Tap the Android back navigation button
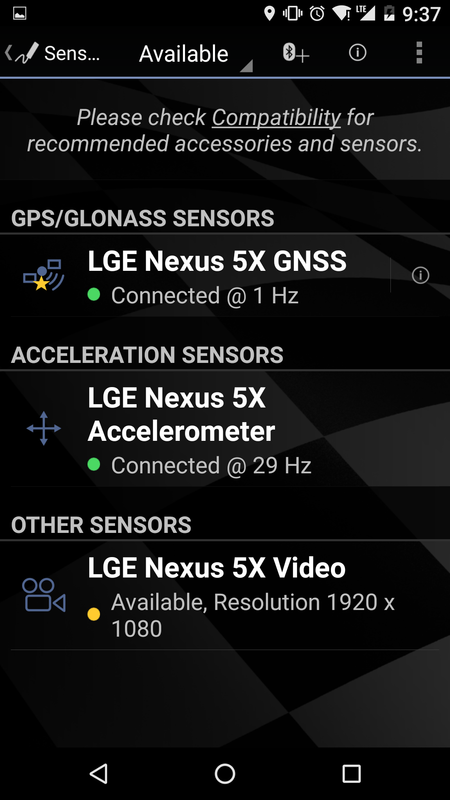Viewport: 450px width, 800px height. point(98,773)
